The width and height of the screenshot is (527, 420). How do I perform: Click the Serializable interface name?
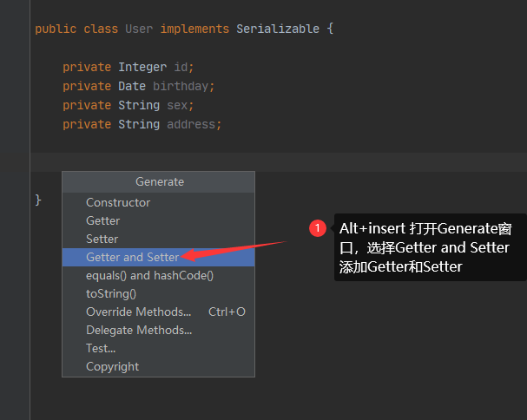click(x=278, y=29)
